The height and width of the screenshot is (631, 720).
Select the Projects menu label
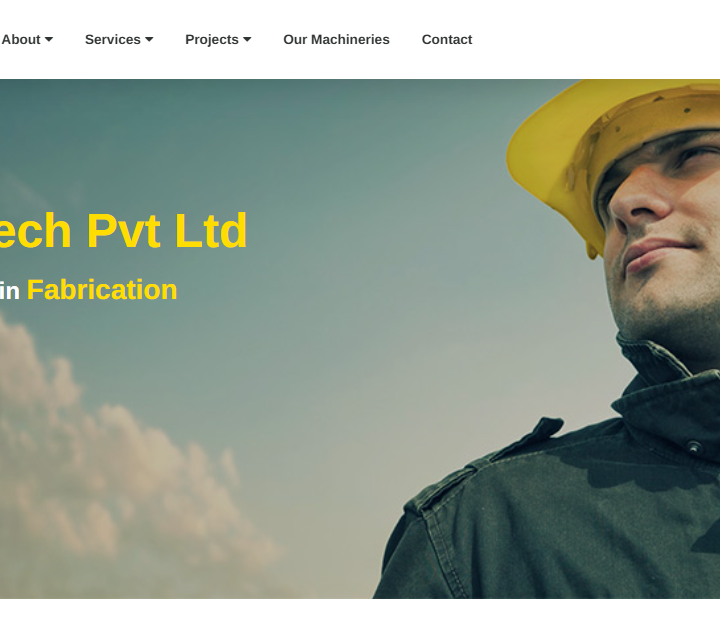[x=212, y=40]
